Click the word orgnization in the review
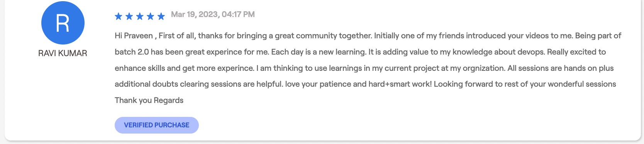The image size is (644, 144). [484, 68]
